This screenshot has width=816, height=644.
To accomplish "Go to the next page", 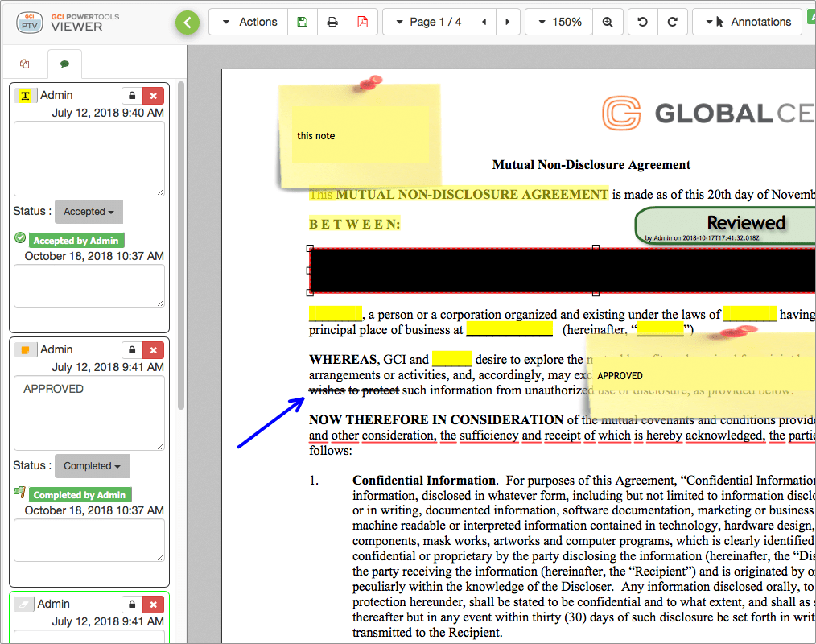I will 508,22.
